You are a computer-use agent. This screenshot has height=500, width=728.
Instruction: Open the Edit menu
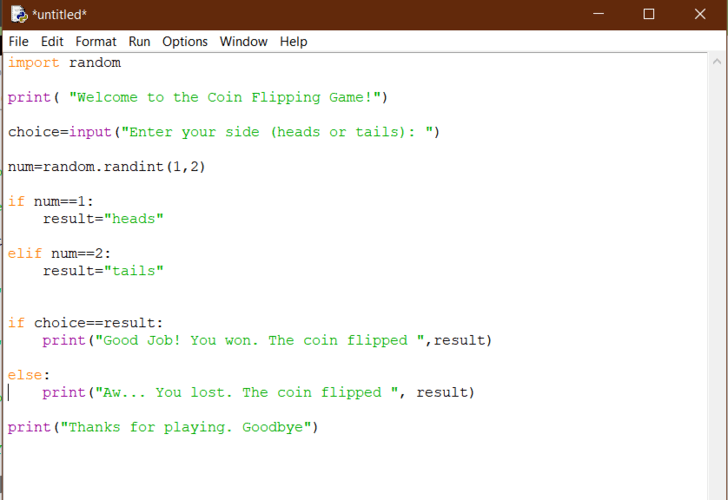[52, 42]
